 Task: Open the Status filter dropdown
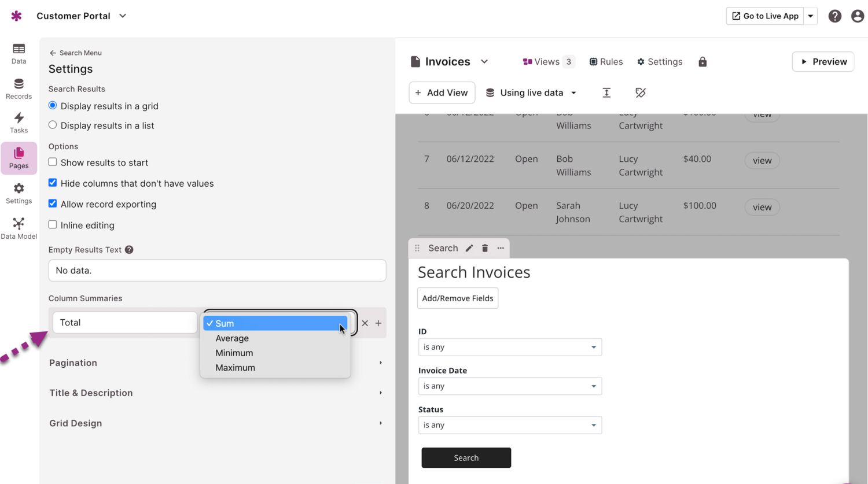(509, 425)
